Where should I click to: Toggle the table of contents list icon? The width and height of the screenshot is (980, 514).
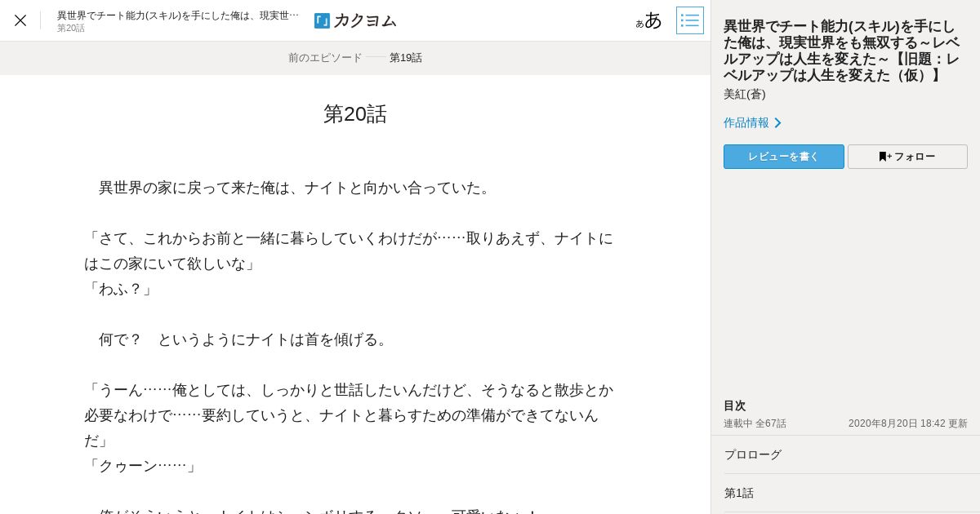click(x=690, y=20)
